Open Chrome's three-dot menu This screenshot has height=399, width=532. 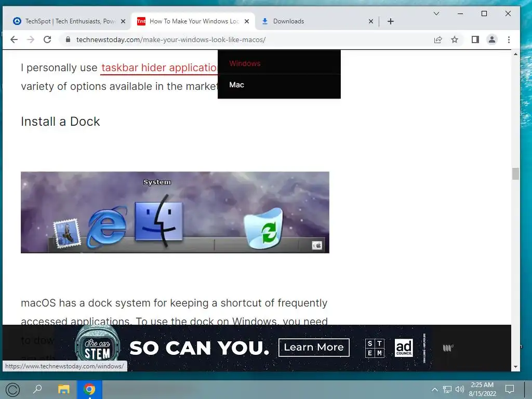click(x=509, y=39)
